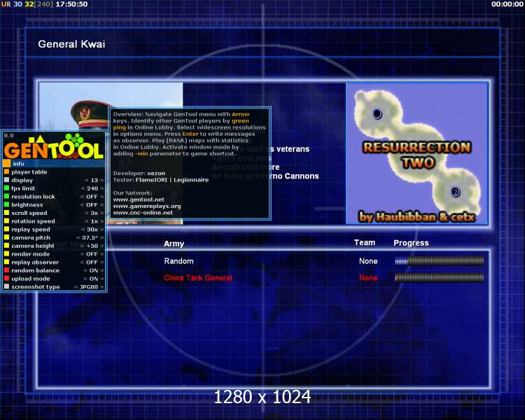Viewport: 525px width, 420px height.
Task: Toggle replay observer OFF value
Action: click(x=92, y=262)
